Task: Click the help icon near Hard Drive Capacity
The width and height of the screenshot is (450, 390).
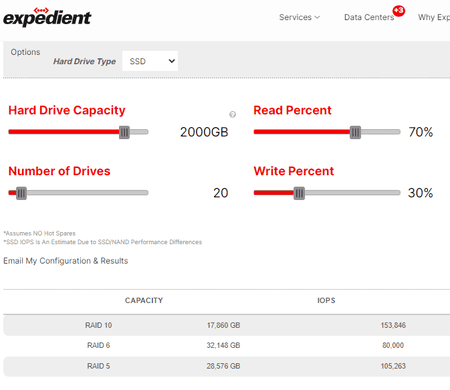Action: (233, 114)
